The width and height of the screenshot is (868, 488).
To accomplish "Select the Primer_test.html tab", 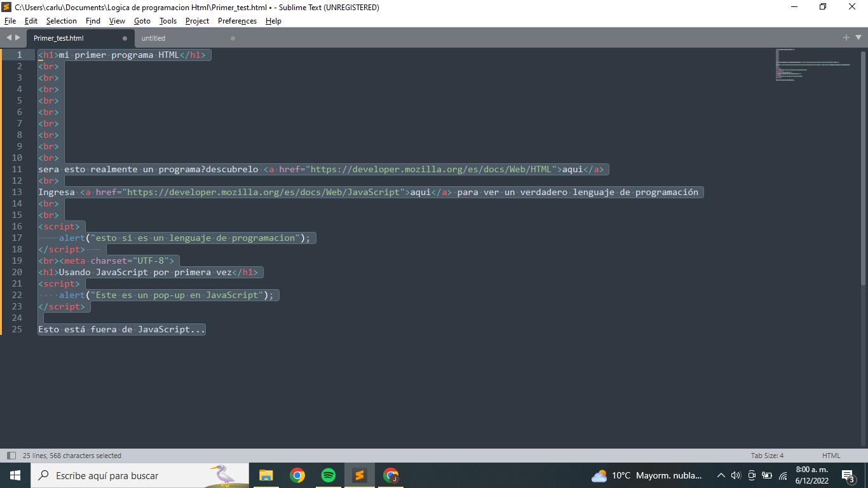I will pos(80,38).
